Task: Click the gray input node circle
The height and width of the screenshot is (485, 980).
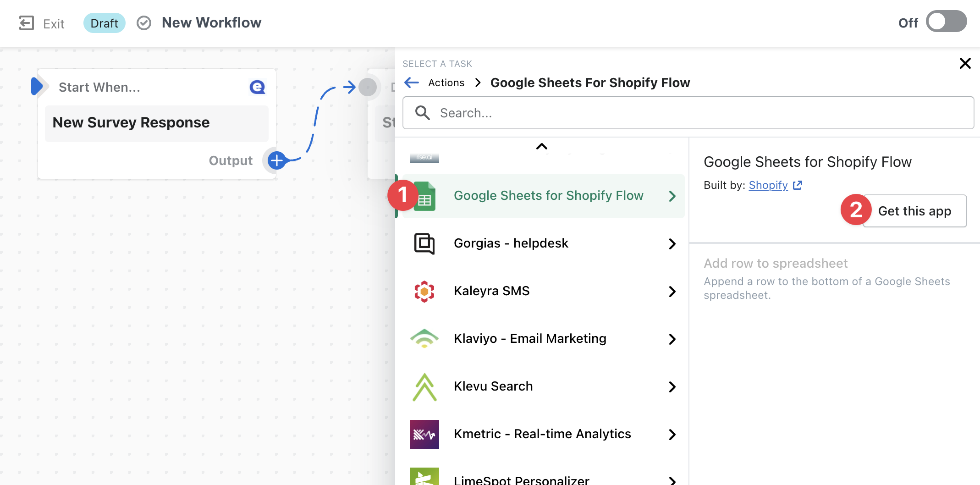Action: [368, 87]
